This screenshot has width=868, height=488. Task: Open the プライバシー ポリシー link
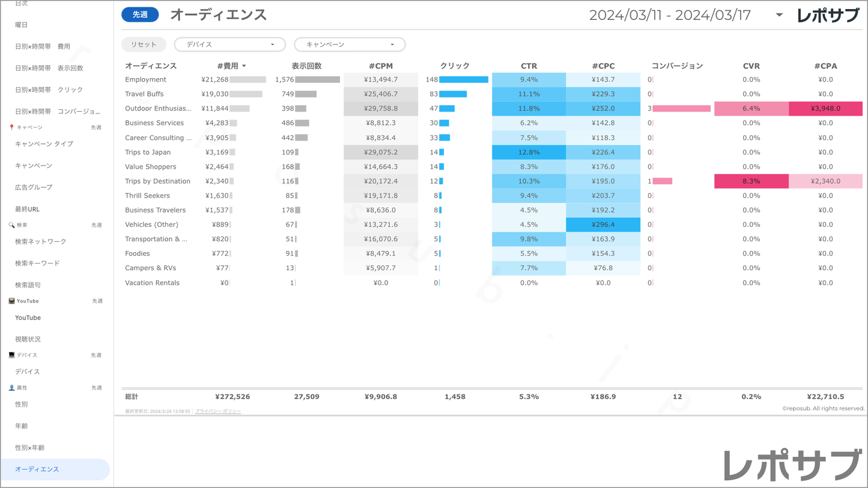coord(217,411)
